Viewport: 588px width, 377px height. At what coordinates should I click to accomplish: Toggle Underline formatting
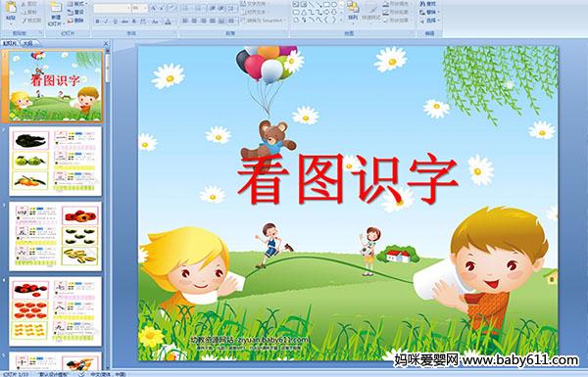click(116, 22)
